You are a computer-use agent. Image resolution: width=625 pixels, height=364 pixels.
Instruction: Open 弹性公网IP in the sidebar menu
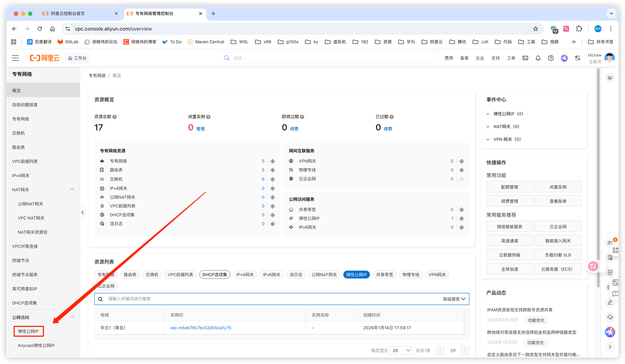tap(28, 331)
